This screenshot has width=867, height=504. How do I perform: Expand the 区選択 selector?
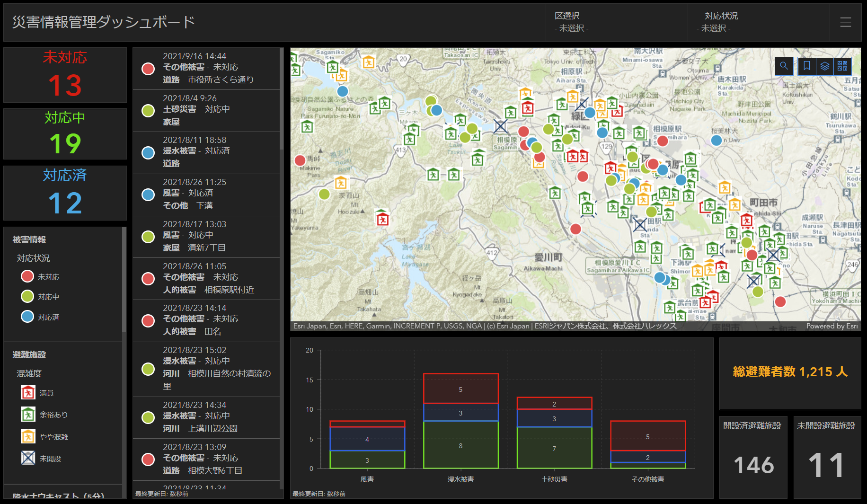click(x=616, y=22)
